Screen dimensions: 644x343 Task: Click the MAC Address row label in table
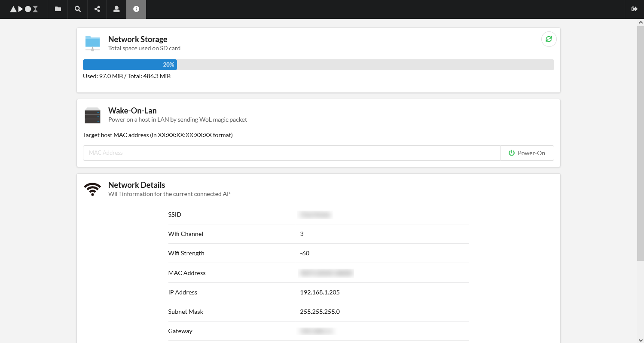pos(187,273)
